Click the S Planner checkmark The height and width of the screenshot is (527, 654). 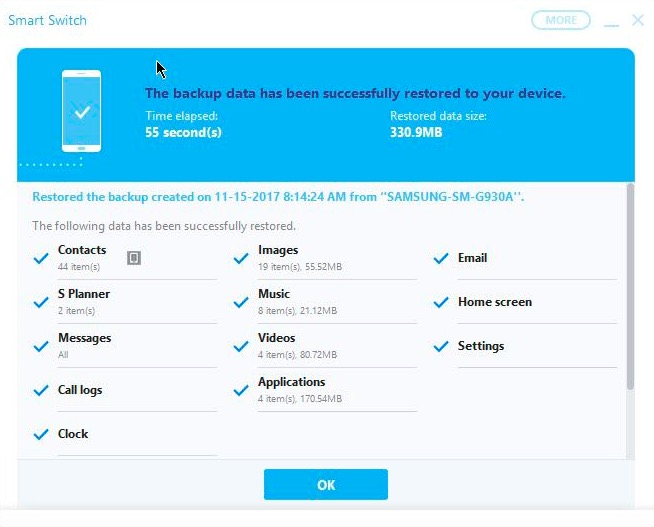coord(41,302)
